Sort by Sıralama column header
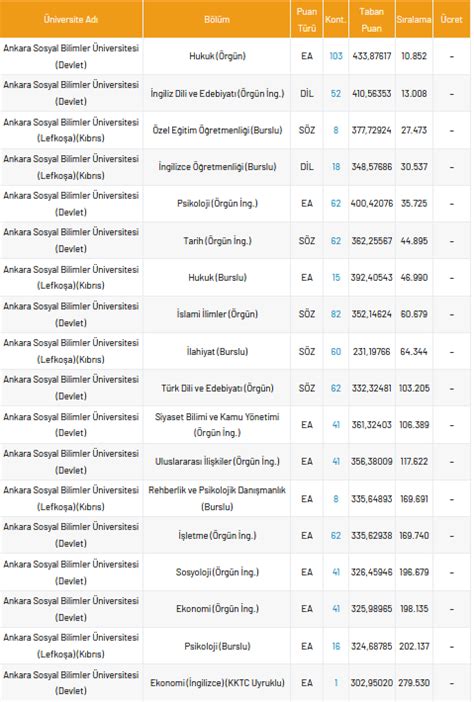 pos(414,19)
